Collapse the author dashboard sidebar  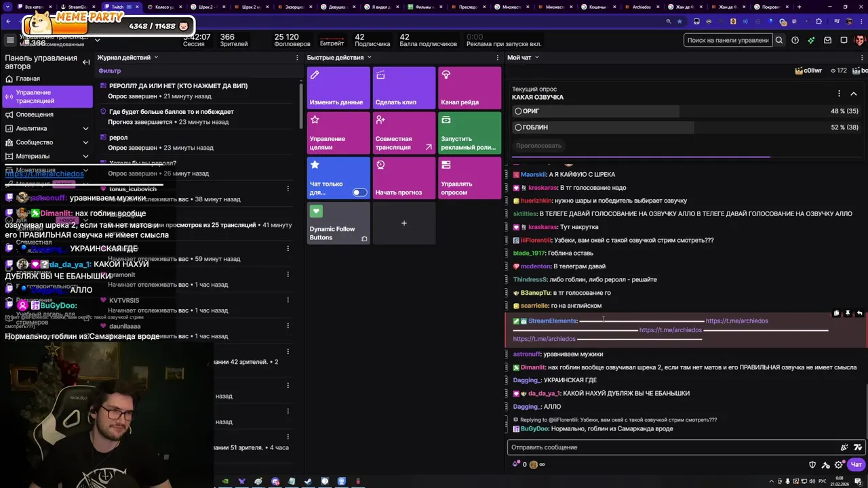point(86,62)
